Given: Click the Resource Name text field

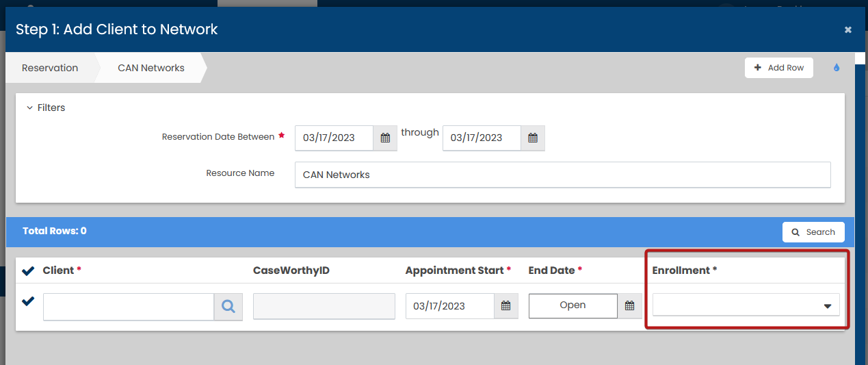Looking at the screenshot, I should (562, 175).
